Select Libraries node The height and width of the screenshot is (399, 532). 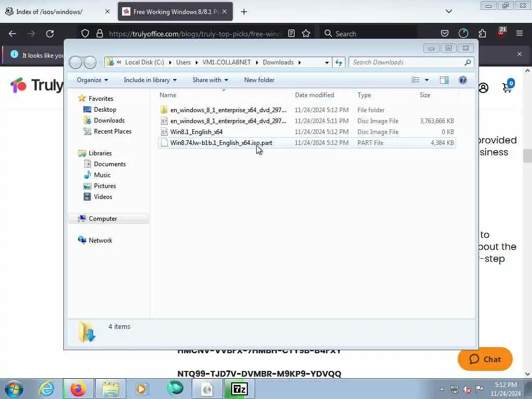pos(100,153)
